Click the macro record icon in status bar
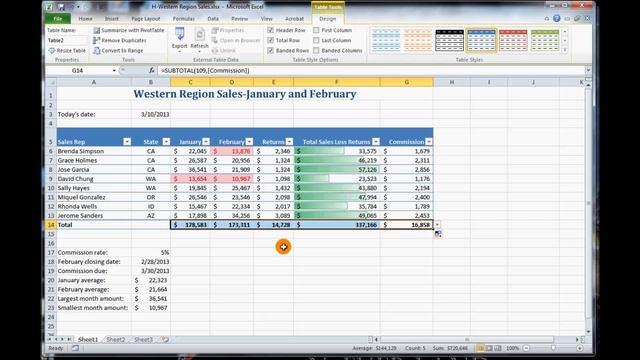The image size is (640, 360). pos(75,348)
